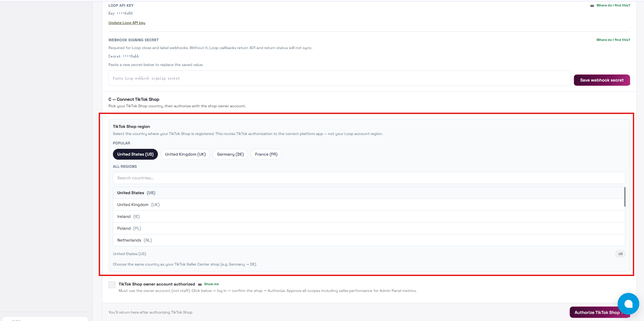Image resolution: width=644 pixels, height=321 pixels.
Task: Click the Show me link
Action: tap(211, 284)
